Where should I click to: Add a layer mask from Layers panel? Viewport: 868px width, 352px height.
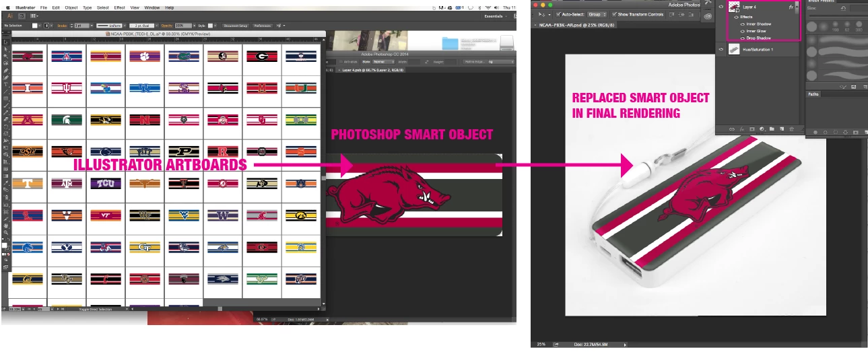751,129
